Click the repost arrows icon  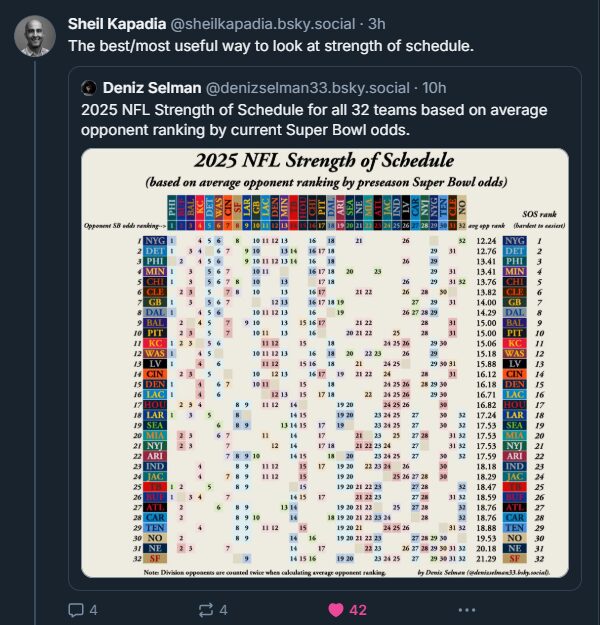[206, 610]
